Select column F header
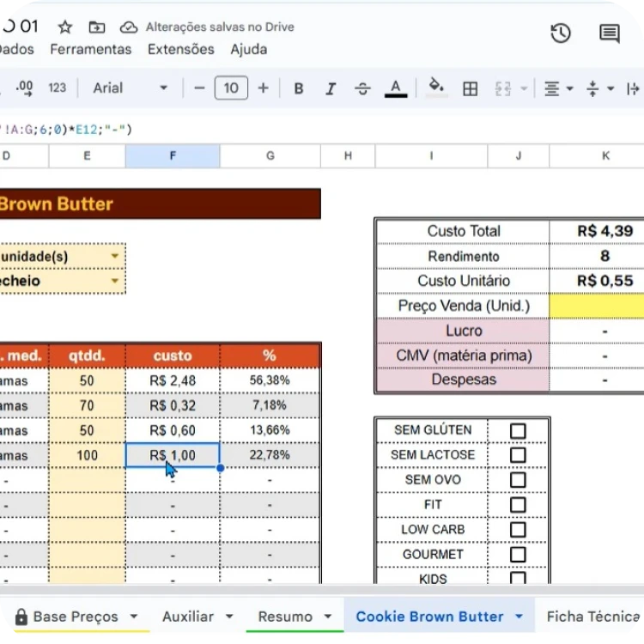Image resolution: width=644 pixels, height=644 pixels. click(173, 155)
